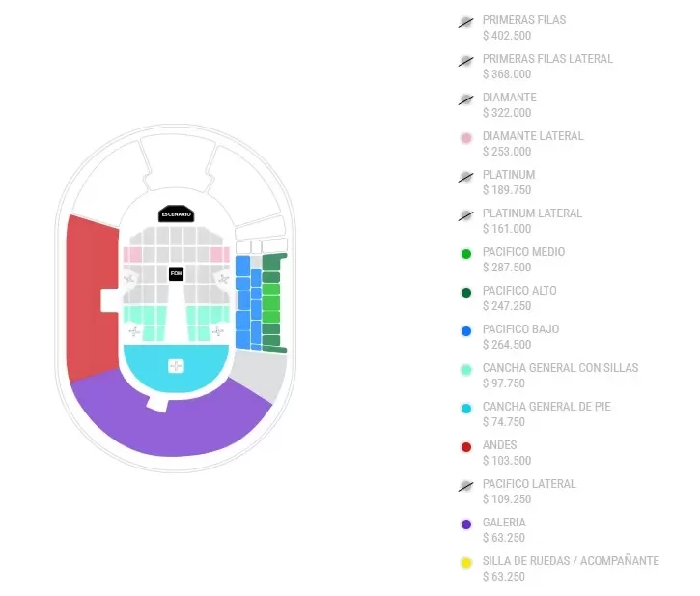Select the crossed-out icon for Platinum
Screen dimensions: 700x596
click(x=466, y=176)
